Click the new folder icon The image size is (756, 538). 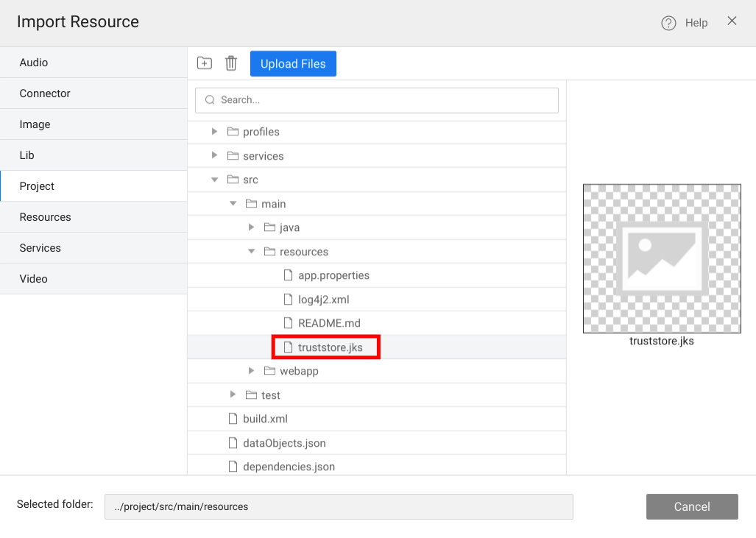(205, 63)
